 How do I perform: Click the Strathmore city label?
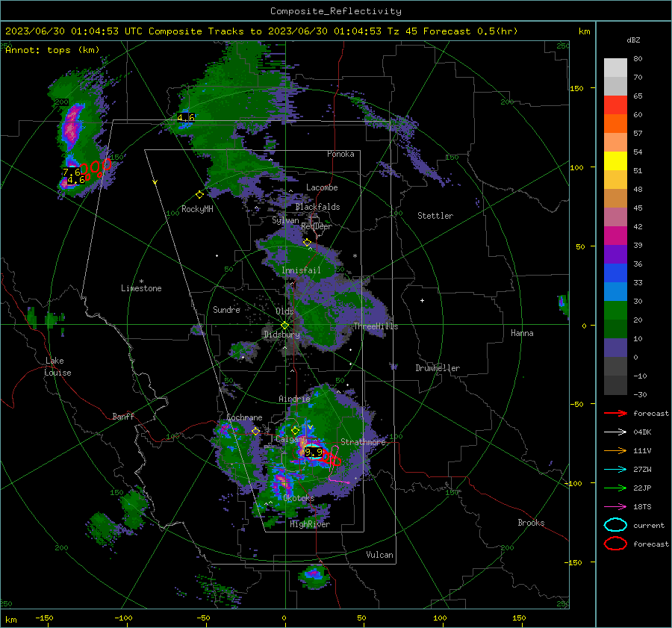[x=363, y=442]
